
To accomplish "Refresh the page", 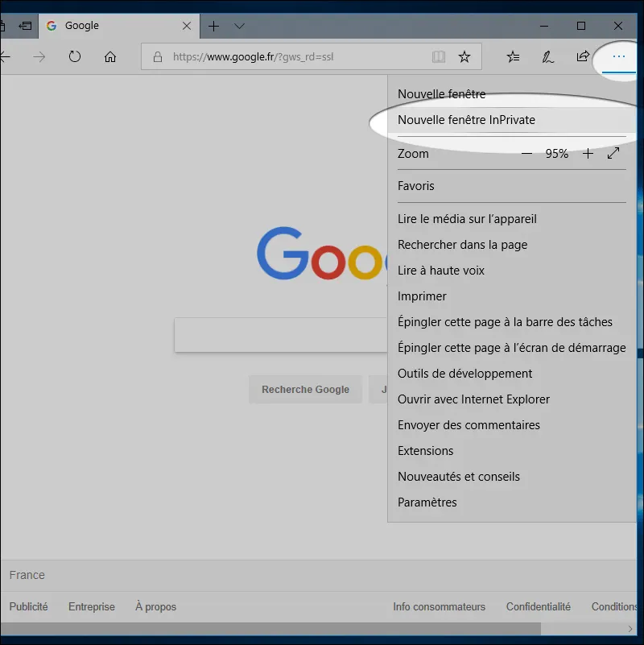I will coord(75,56).
